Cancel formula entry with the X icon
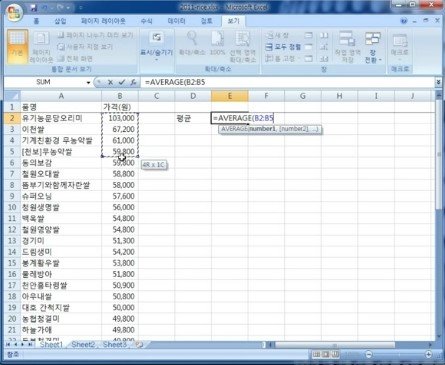445x365 pixels. pyautogui.click(x=110, y=82)
